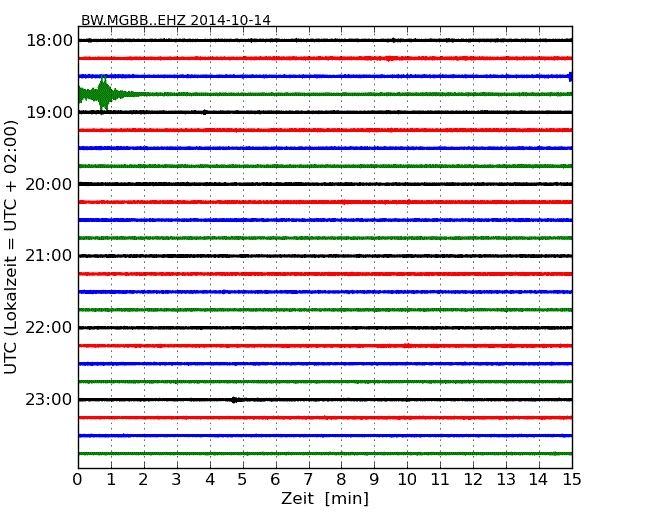Click the 20:00 time label
650x520 pixels.
[49, 184]
